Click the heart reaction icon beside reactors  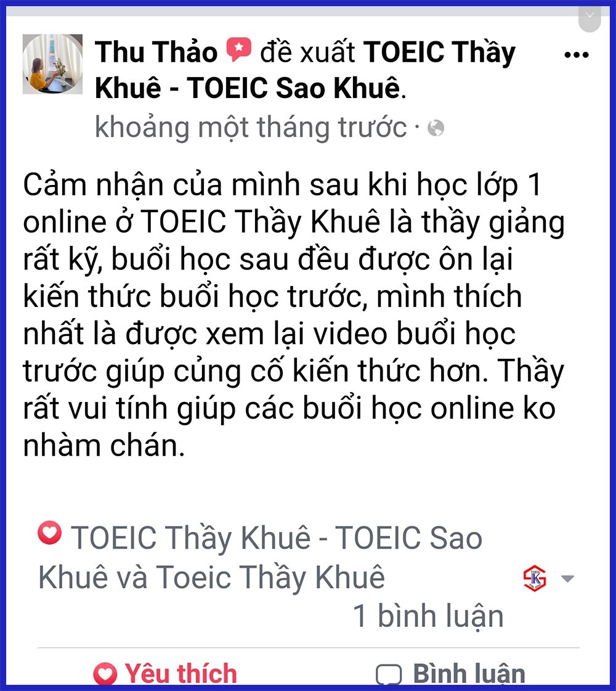(x=50, y=533)
